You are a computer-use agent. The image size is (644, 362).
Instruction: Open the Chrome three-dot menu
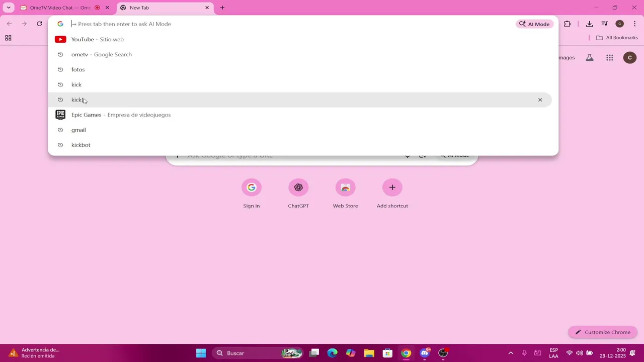(x=635, y=24)
